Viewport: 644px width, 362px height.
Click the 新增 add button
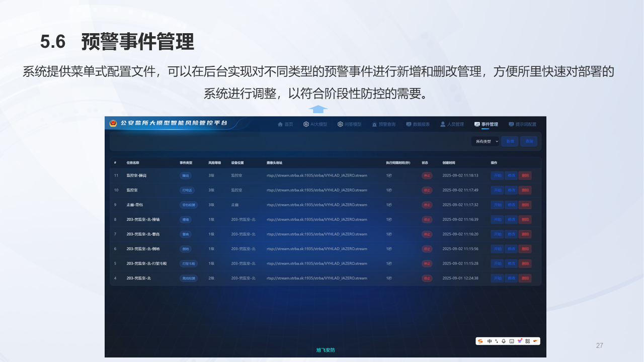click(x=510, y=142)
